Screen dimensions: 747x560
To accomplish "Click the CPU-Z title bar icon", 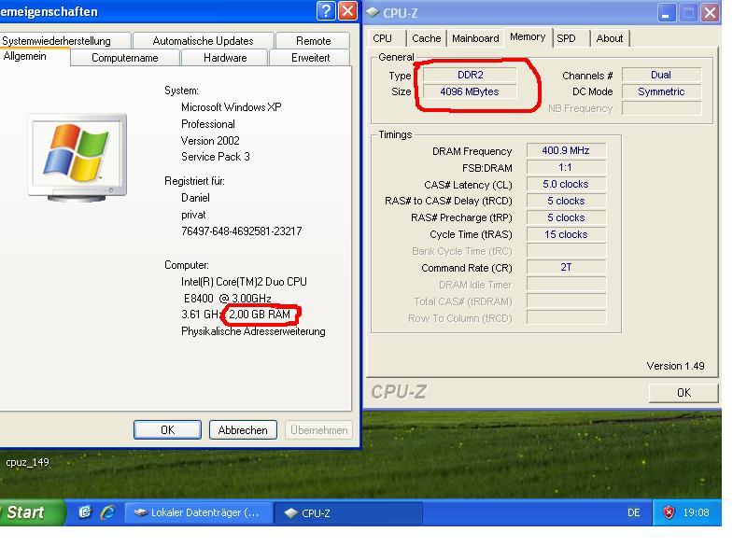I will tap(373, 12).
